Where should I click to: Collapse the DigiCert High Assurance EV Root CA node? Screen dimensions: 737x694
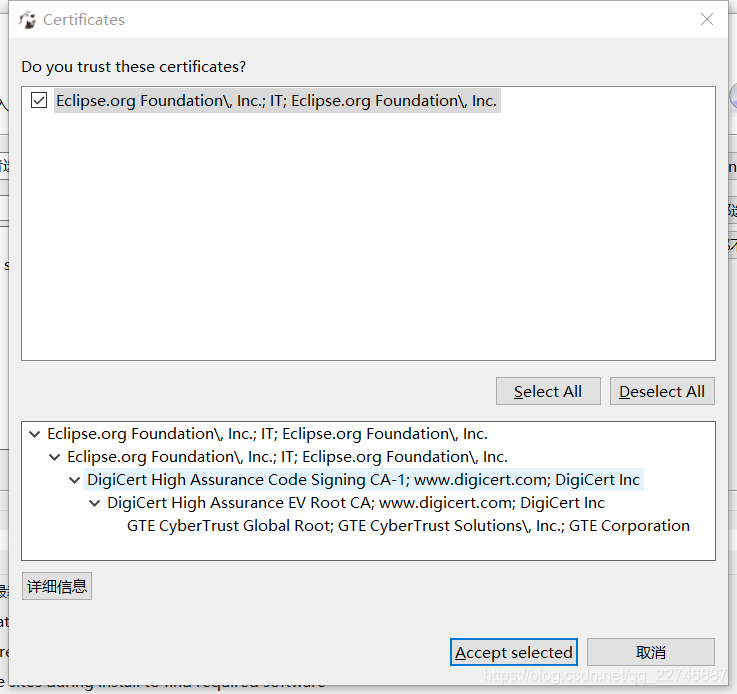pos(94,503)
